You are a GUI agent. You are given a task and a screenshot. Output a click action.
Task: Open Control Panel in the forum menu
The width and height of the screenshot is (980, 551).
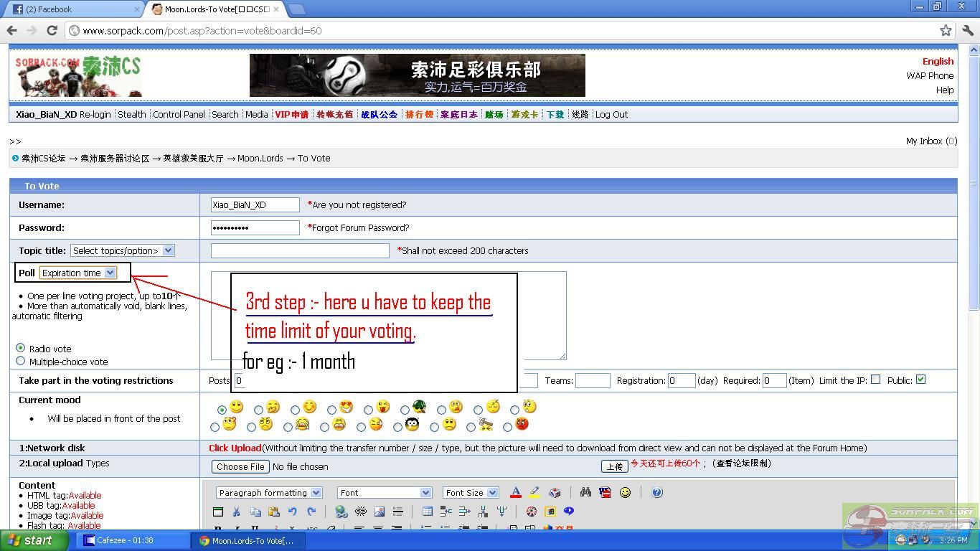(x=179, y=114)
